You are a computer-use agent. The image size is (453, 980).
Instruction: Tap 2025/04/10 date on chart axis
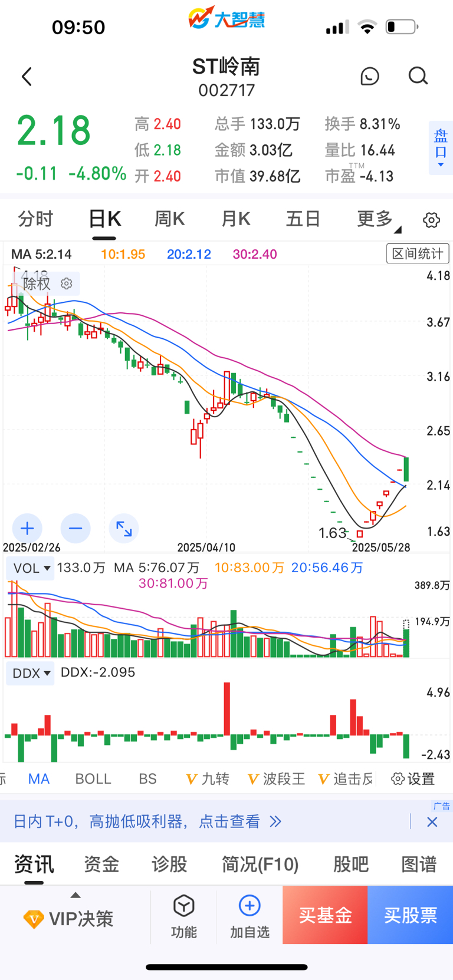pyautogui.click(x=206, y=547)
